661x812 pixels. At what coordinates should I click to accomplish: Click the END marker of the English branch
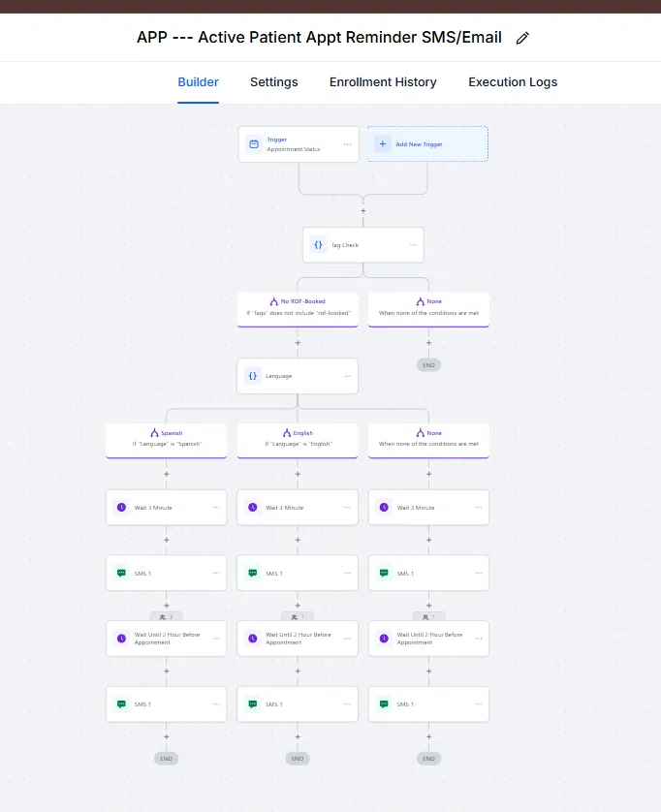click(298, 759)
